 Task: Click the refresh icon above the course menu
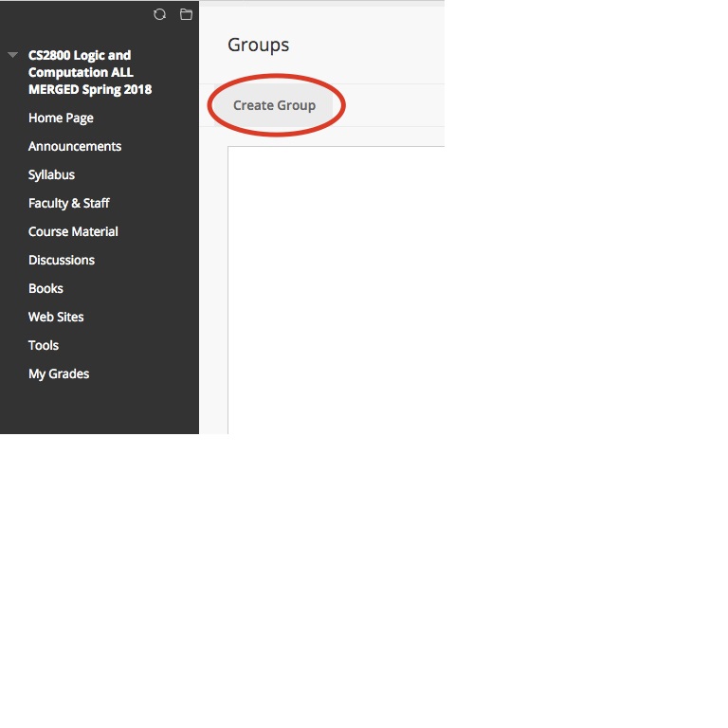point(159,14)
